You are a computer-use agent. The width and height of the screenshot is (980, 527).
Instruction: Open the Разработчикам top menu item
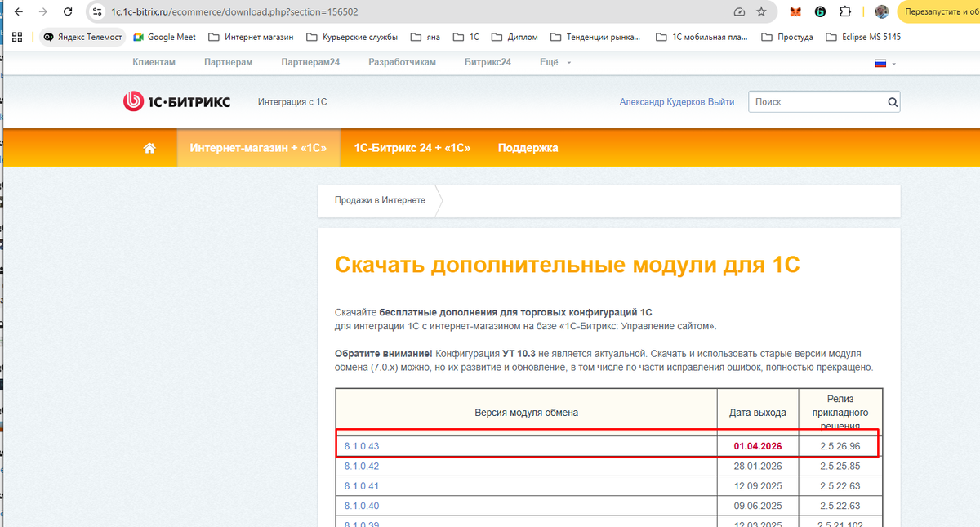point(402,62)
